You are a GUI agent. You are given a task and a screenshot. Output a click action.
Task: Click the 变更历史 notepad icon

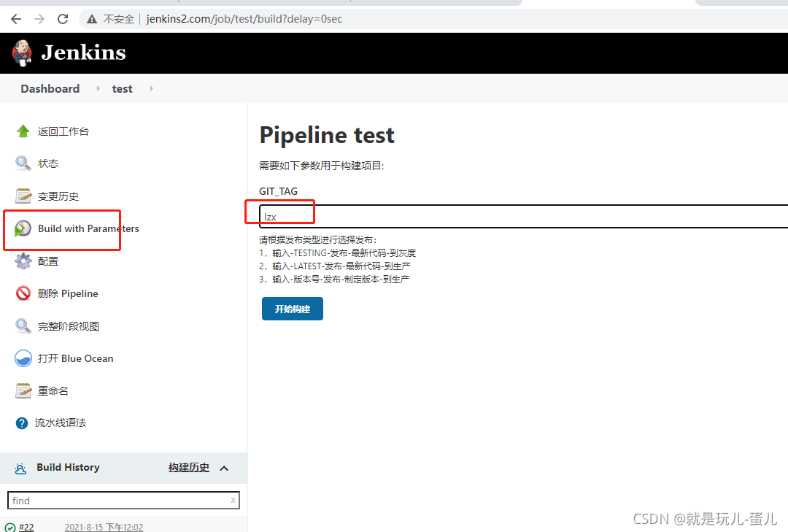[23, 196]
